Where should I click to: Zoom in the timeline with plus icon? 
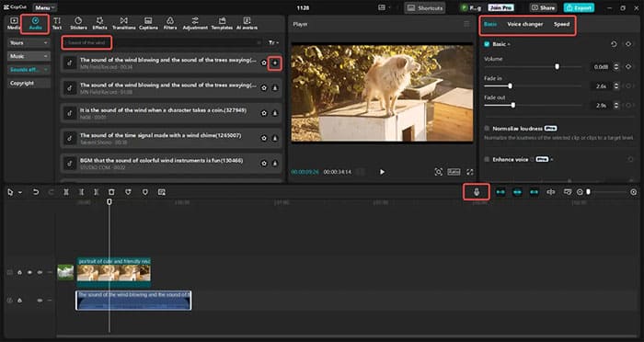633,192
